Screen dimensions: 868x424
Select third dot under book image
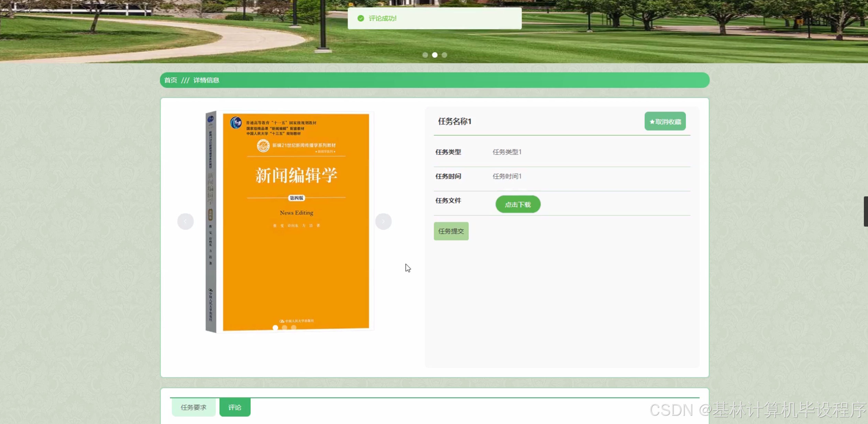(x=294, y=328)
